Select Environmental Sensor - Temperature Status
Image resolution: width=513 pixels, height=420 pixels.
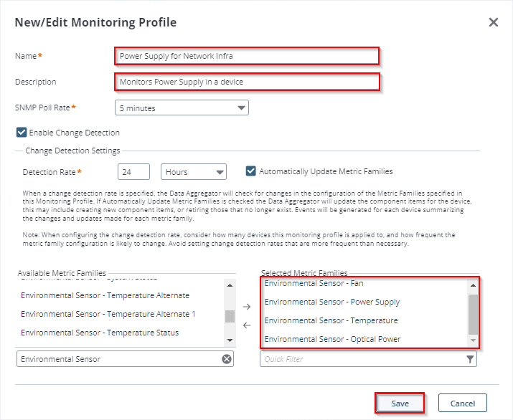click(100, 333)
